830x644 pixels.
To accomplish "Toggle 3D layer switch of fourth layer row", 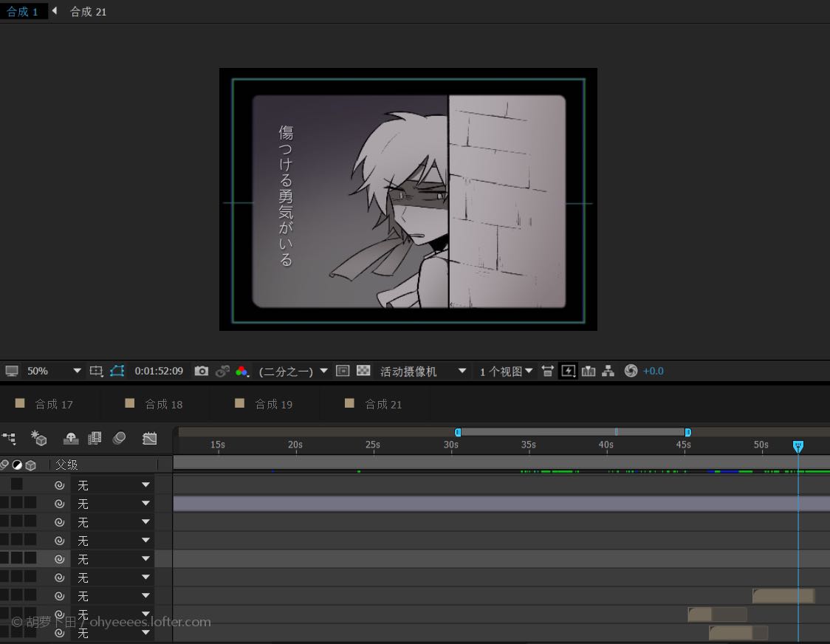I will point(30,539).
